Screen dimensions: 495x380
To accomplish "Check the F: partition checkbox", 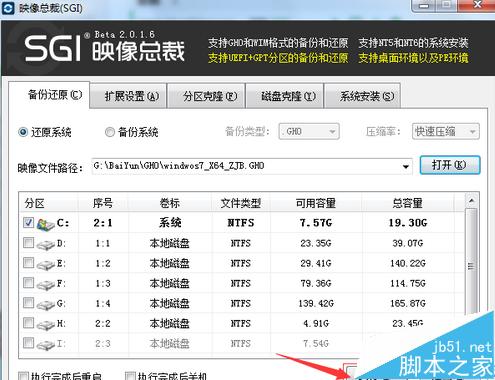I will 29,283.
